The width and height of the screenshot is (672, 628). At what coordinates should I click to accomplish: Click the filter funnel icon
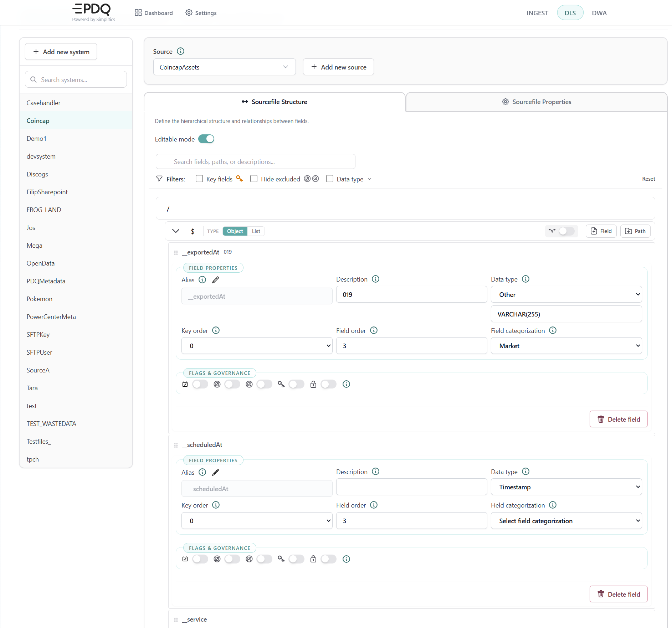pyautogui.click(x=159, y=179)
